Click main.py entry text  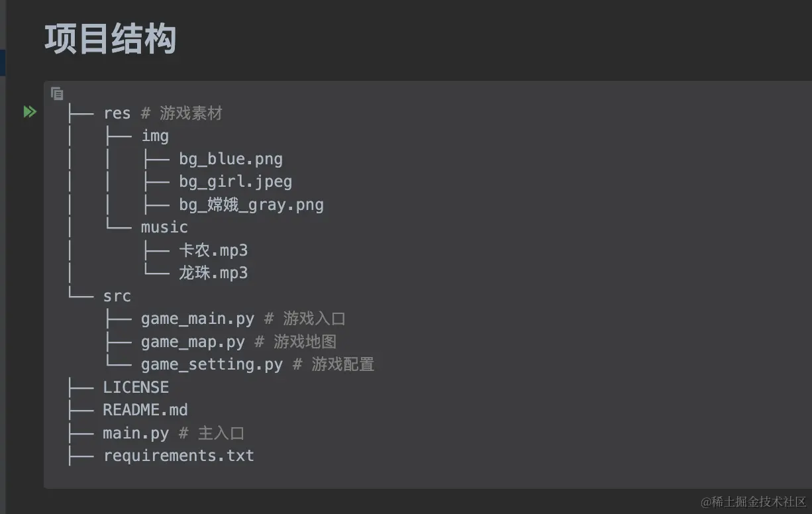pos(136,433)
